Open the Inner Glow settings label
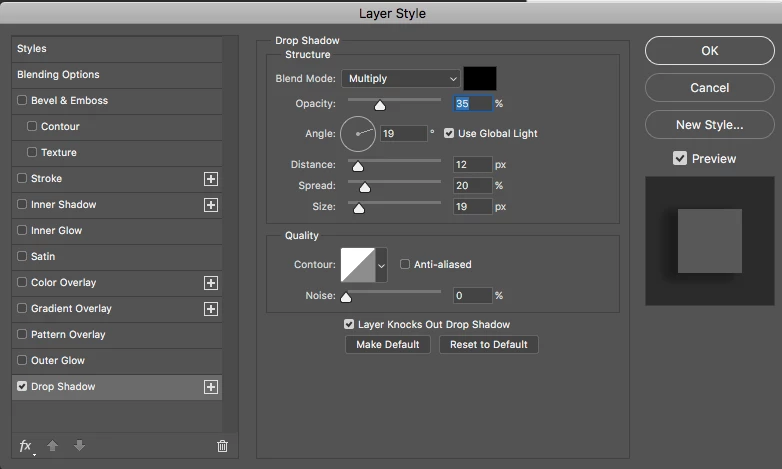 [56, 231]
